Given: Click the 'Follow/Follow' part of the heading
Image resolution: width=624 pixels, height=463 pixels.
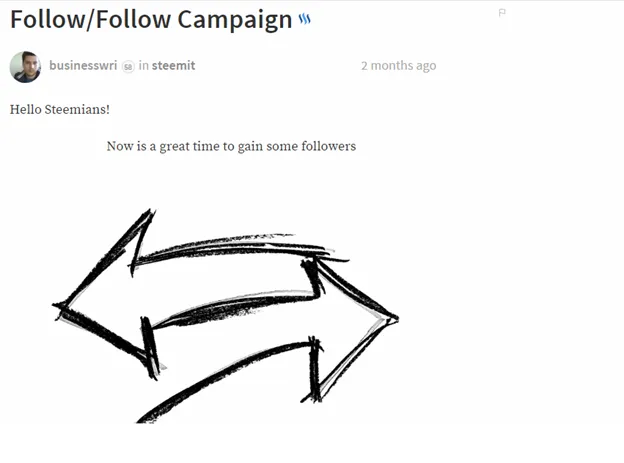Looking at the screenshot, I should (90, 19).
